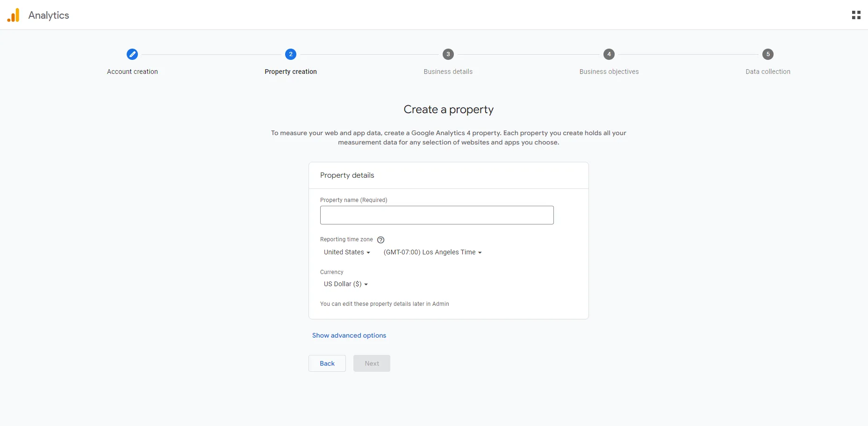Viewport: 868px width, 426px height.
Task: Select step 2 Property creation circle icon
Action: click(x=290, y=54)
